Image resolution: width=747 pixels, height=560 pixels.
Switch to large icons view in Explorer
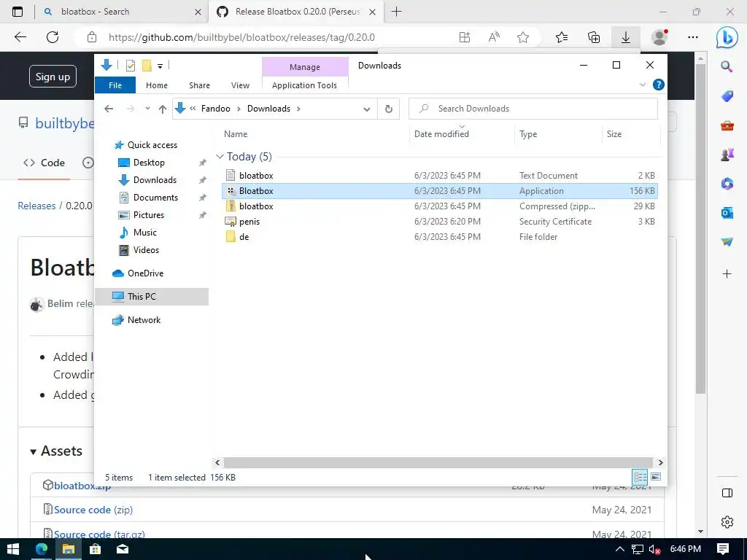tap(656, 477)
